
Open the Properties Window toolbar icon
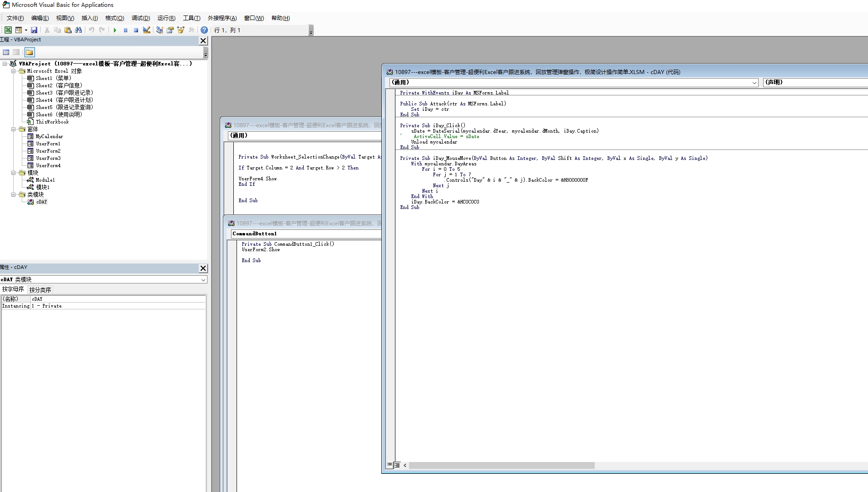[170, 30]
